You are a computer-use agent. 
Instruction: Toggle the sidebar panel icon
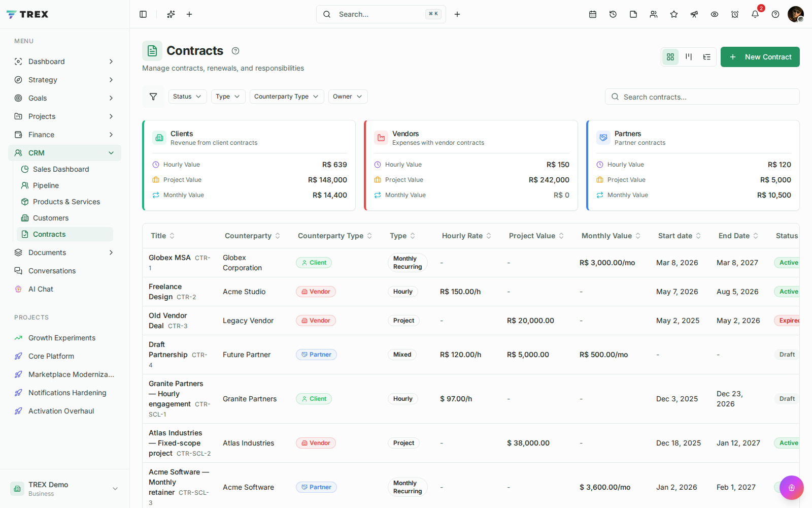click(x=143, y=14)
